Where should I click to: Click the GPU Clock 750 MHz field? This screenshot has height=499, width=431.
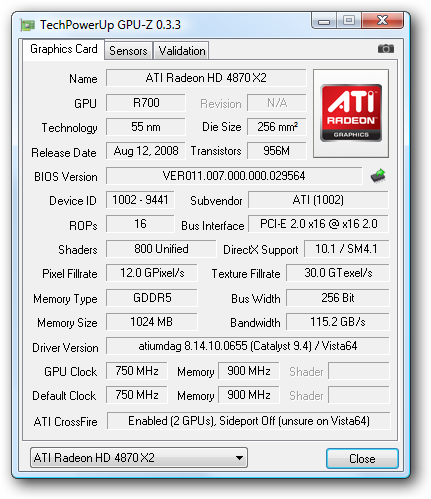(x=137, y=371)
